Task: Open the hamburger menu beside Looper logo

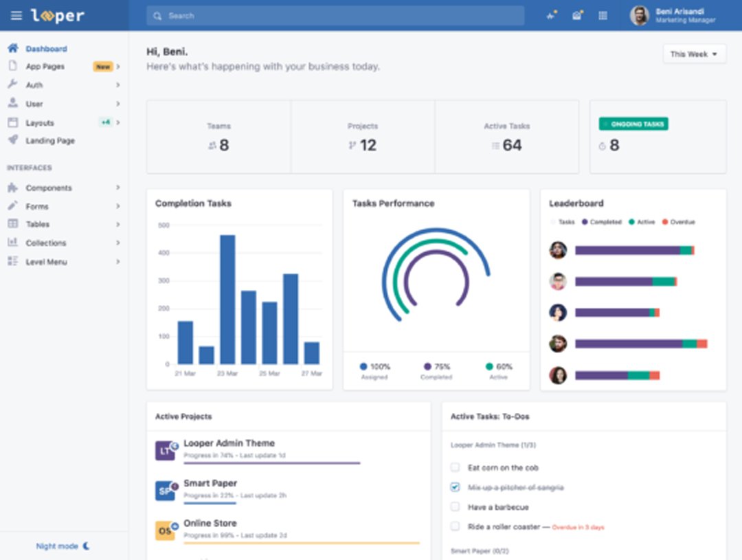Action: (16, 16)
